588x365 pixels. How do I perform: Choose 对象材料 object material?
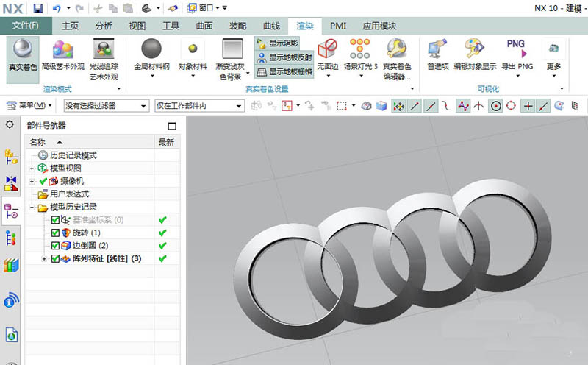tap(193, 57)
